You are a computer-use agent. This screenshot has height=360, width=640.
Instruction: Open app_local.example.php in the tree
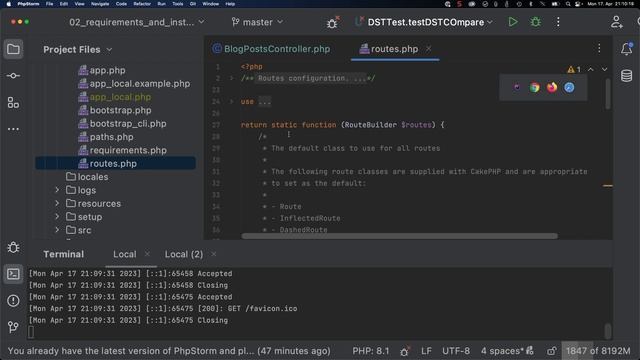(134, 84)
